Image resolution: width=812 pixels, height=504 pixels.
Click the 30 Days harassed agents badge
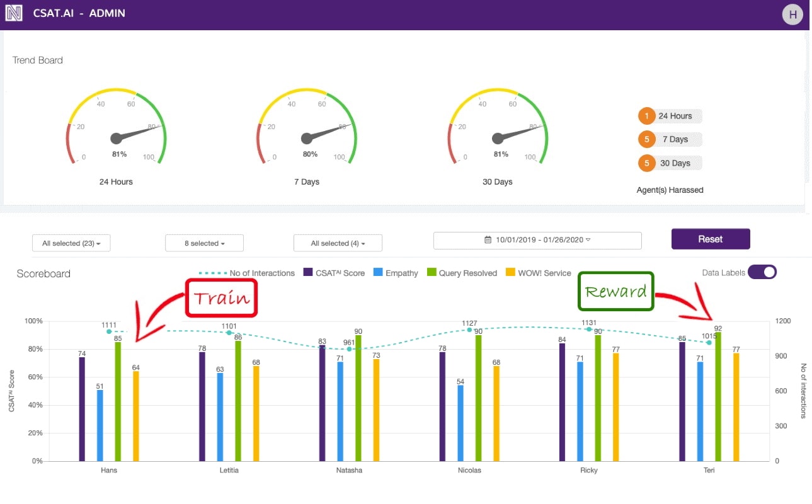(x=670, y=163)
